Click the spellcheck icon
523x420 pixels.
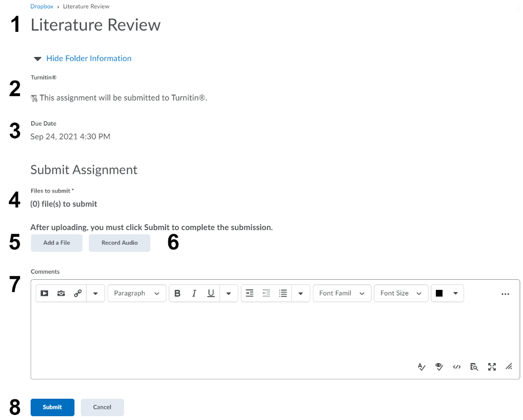422,367
